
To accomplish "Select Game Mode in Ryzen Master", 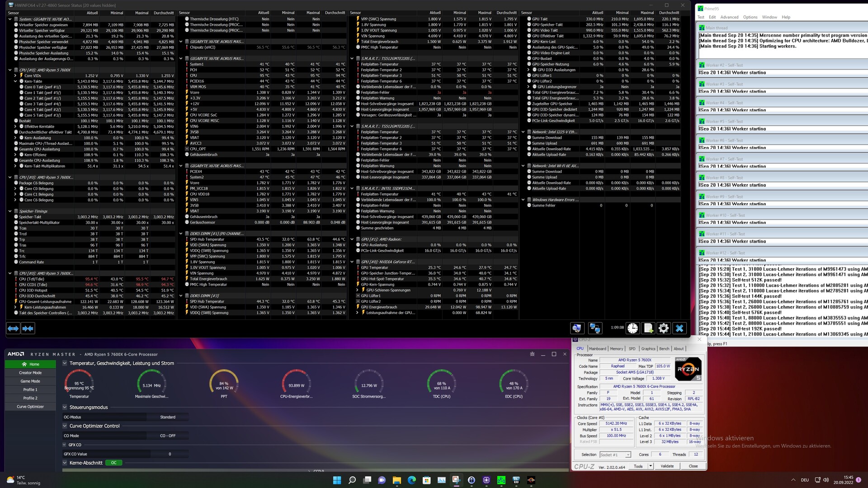I will coord(30,381).
